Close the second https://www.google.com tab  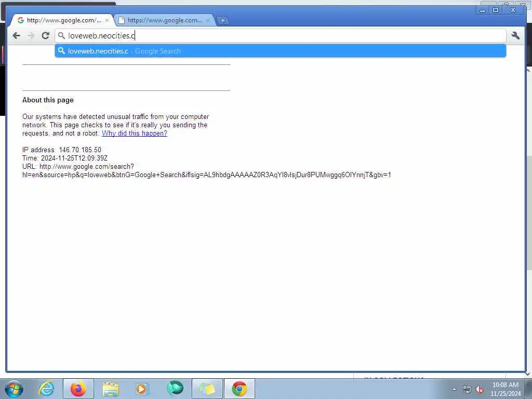[x=208, y=20]
